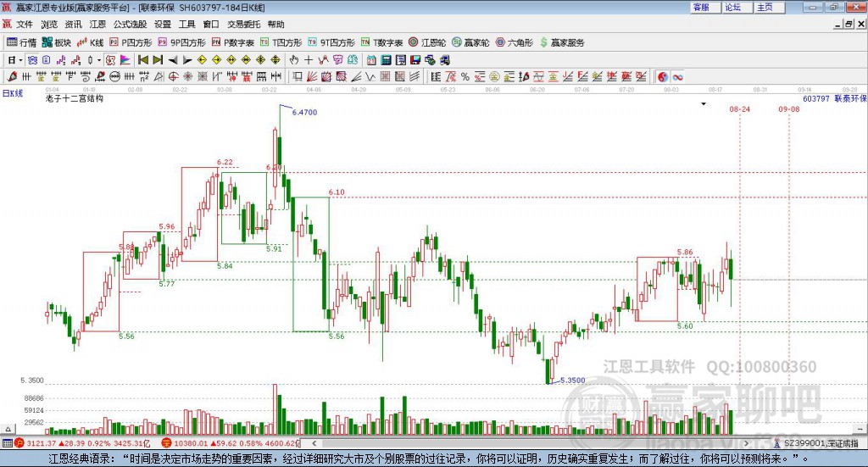Image resolution: width=868 pixels, height=467 pixels.
Task: Open the 帮助 menu
Action: tap(276, 25)
